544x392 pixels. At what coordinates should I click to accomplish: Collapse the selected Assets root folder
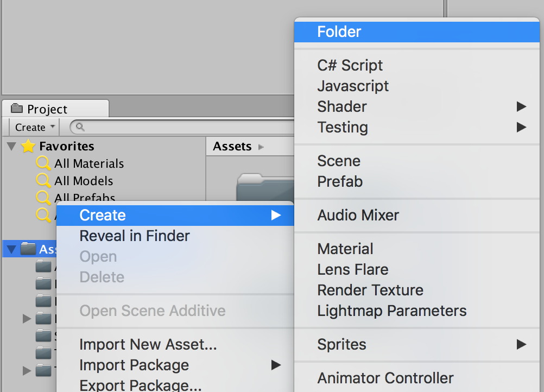tap(11, 249)
